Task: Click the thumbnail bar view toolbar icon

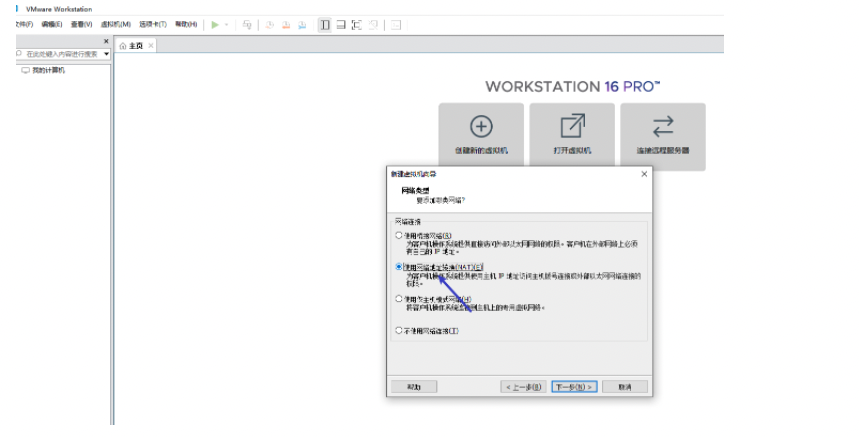Action: point(341,24)
